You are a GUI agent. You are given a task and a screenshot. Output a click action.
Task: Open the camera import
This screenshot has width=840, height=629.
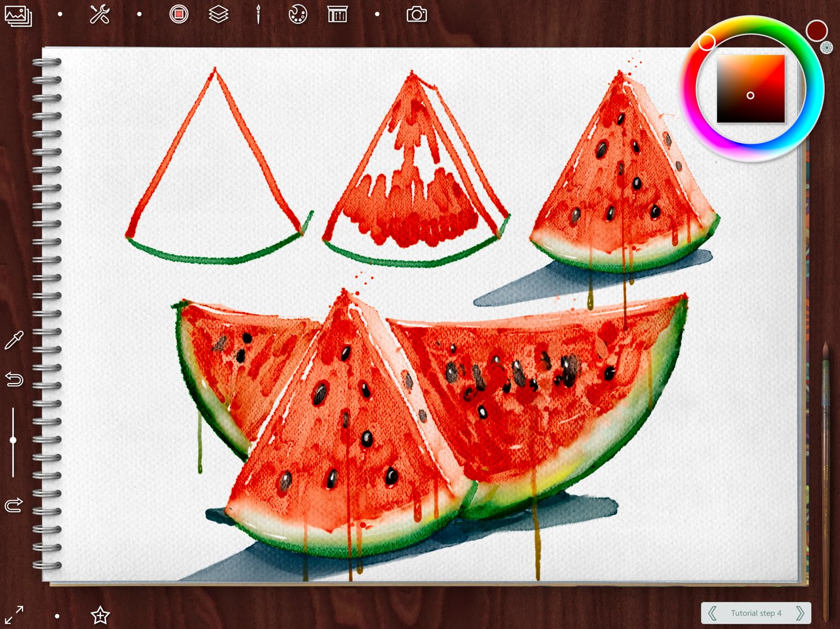click(415, 15)
